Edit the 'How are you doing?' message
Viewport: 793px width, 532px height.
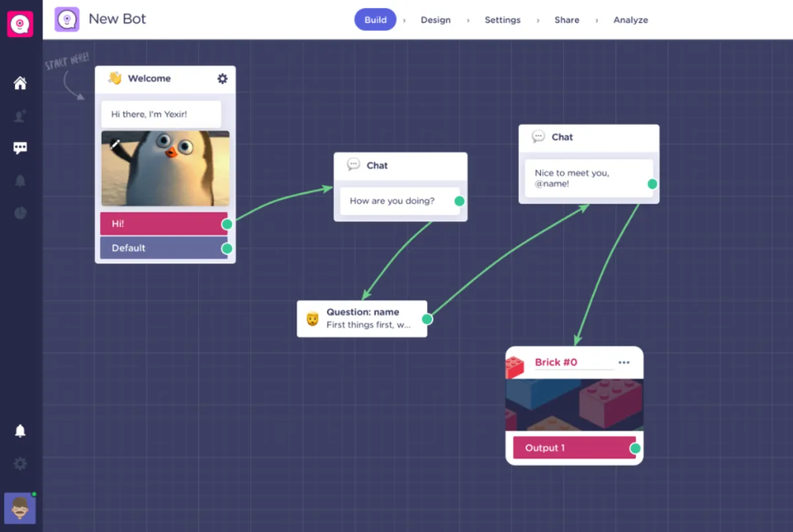click(x=400, y=201)
